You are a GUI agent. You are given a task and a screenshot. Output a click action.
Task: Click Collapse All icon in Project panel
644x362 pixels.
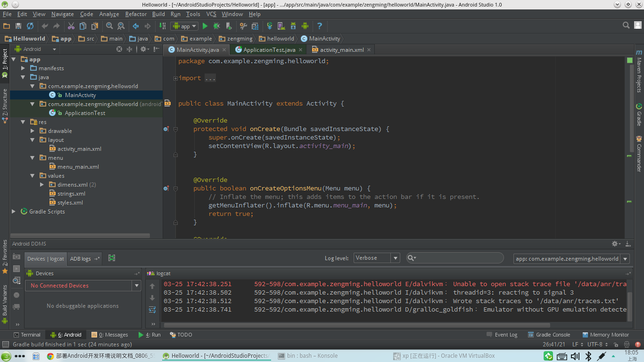click(x=129, y=49)
